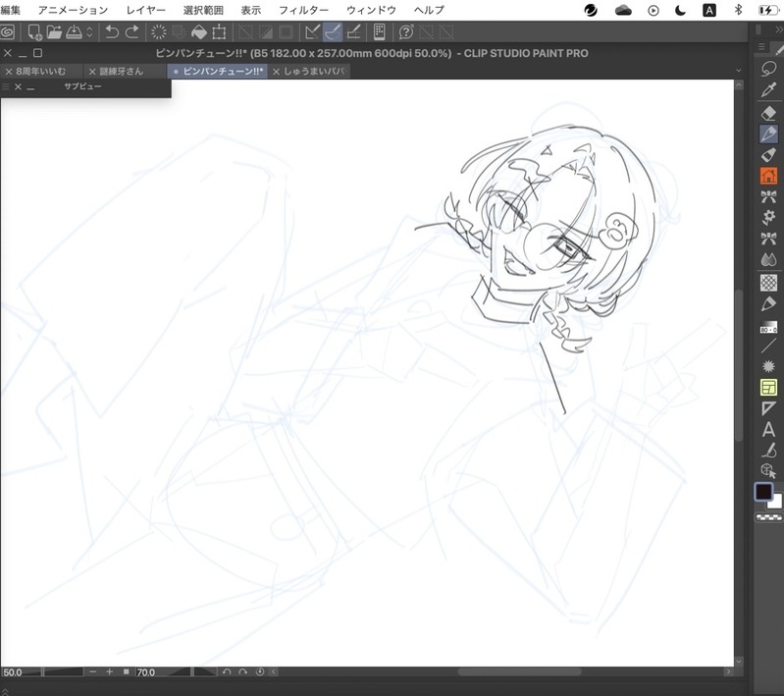The image size is (784, 696).
Task: Click the horizontal canvas scrollbar thumb
Action: click(x=520, y=671)
